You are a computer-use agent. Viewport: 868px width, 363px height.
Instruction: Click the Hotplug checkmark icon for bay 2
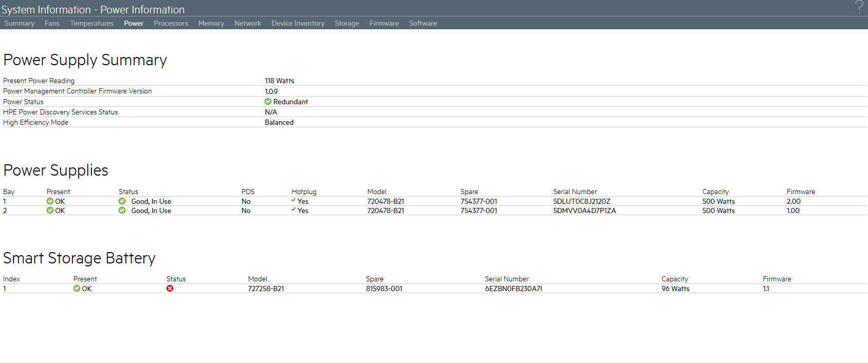293,209
